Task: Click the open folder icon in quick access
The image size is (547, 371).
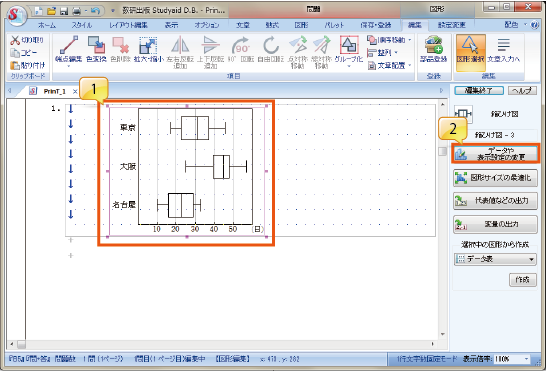Action: [51, 11]
